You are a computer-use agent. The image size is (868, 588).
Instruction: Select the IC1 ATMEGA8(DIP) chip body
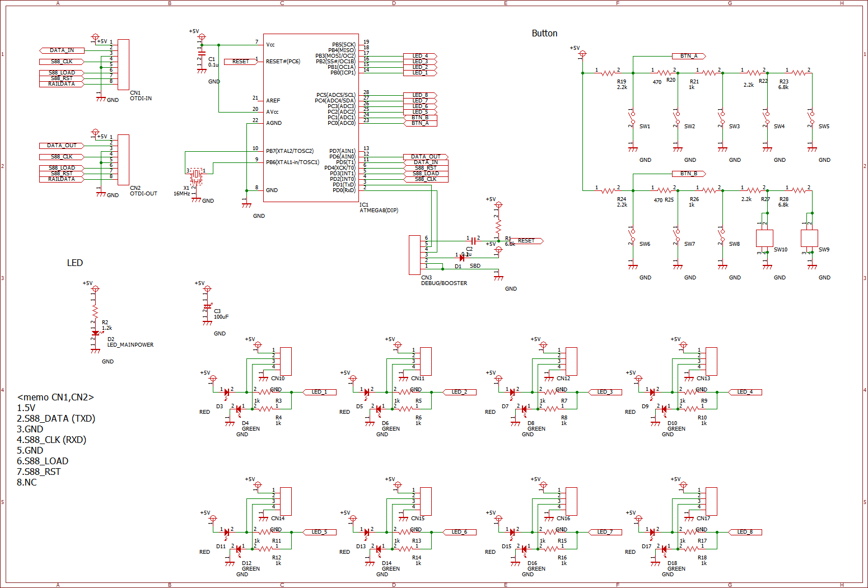click(311, 118)
